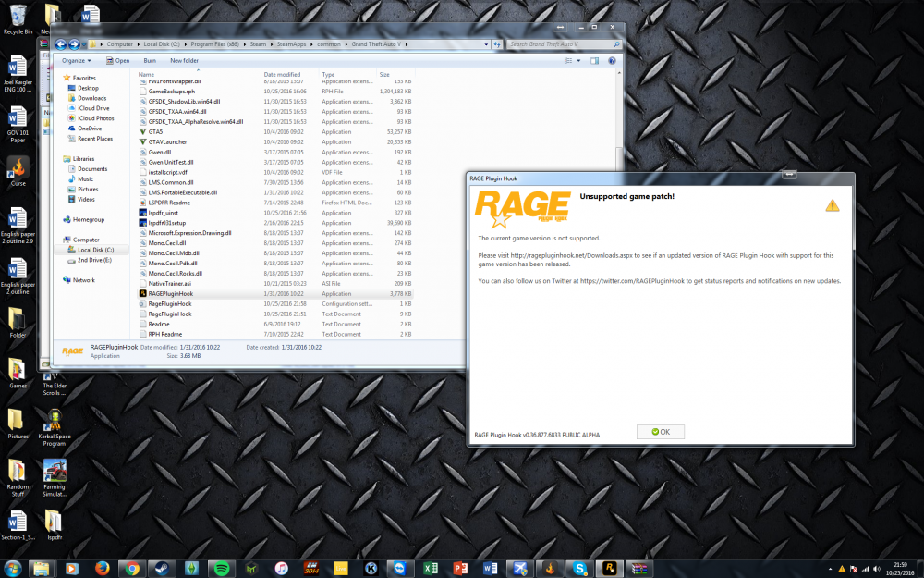Click Local Disk (C:) breadcrumb segment

pyautogui.click(x=162, y=44)
